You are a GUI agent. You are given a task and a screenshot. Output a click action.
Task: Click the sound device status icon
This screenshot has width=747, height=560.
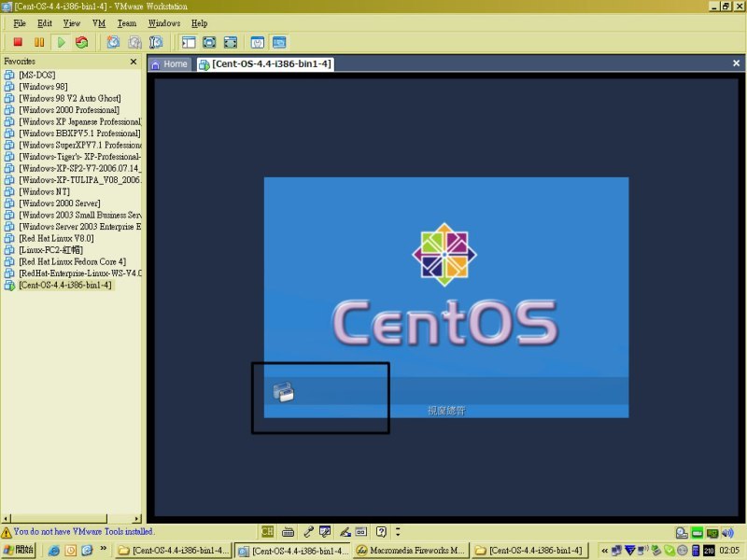[727, 533]
